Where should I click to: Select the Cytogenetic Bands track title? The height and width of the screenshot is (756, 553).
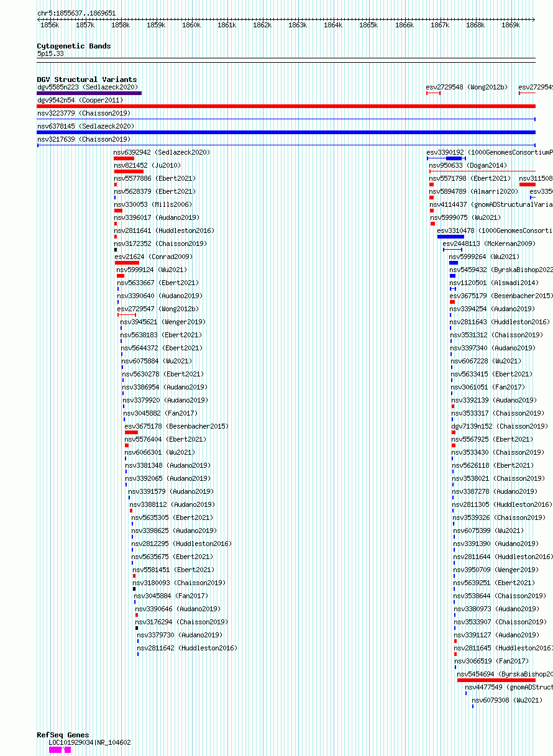tap(74, 46)
